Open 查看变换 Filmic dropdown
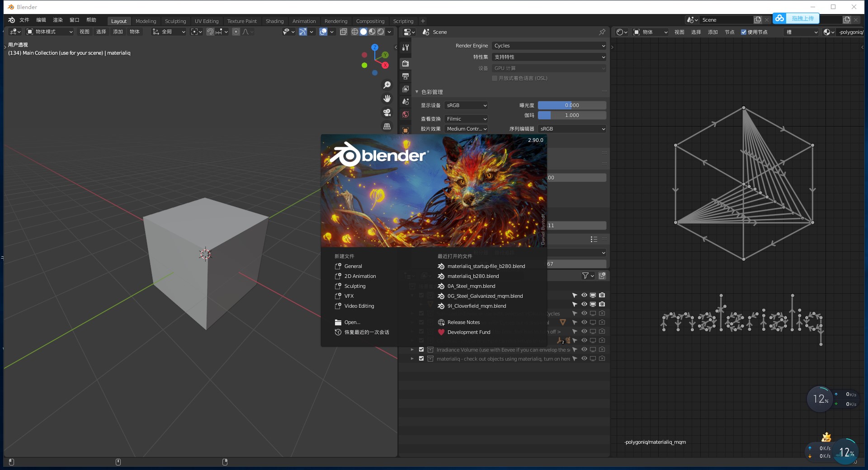Screen dimensions: 868x470 coord(466,119)
